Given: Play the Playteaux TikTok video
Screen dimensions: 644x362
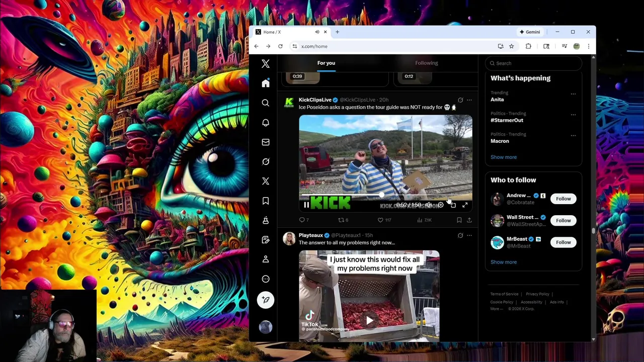Looking at the screenshot, I should coord(370,320).
